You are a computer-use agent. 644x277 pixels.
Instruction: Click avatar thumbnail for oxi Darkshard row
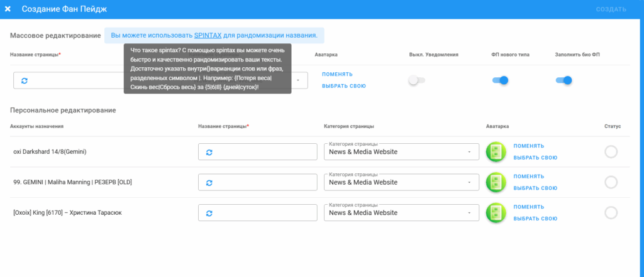tap(496, 152)
